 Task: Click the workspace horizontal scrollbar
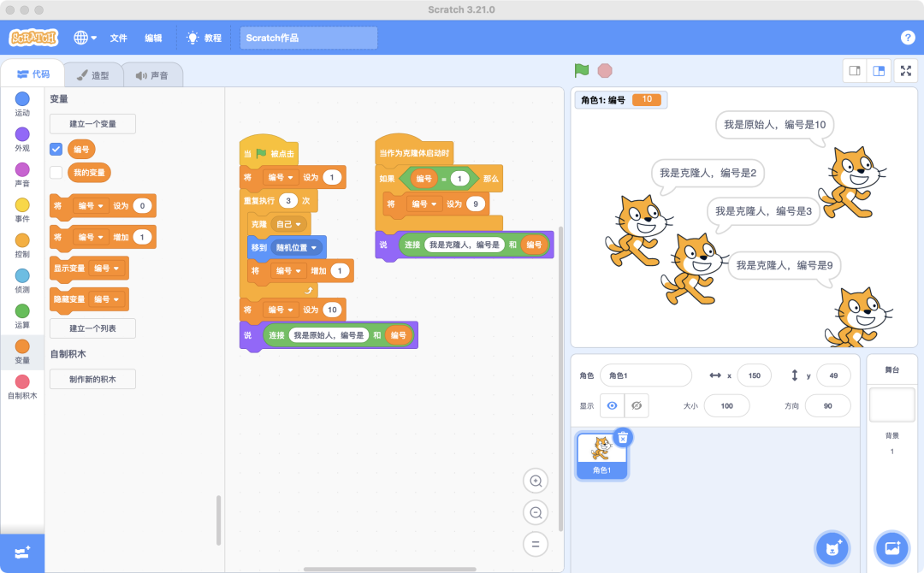pos(389,569)
